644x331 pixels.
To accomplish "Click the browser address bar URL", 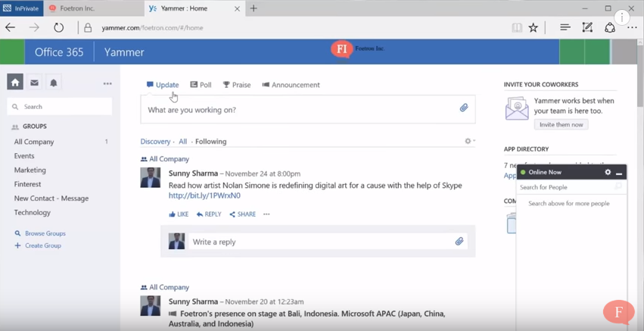I will (152, 28).
